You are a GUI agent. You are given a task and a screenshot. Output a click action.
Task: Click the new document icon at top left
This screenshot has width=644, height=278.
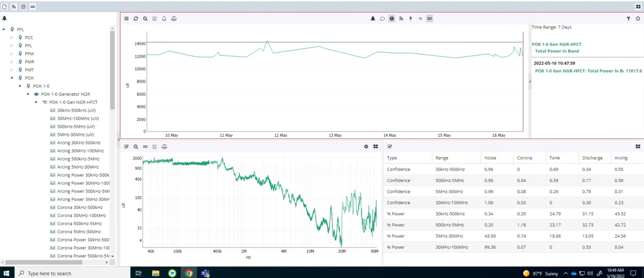tap(4, 6)
